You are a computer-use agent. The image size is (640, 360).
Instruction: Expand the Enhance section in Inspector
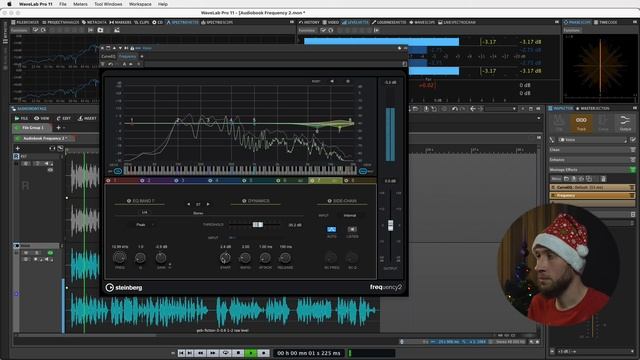[592, 160]
